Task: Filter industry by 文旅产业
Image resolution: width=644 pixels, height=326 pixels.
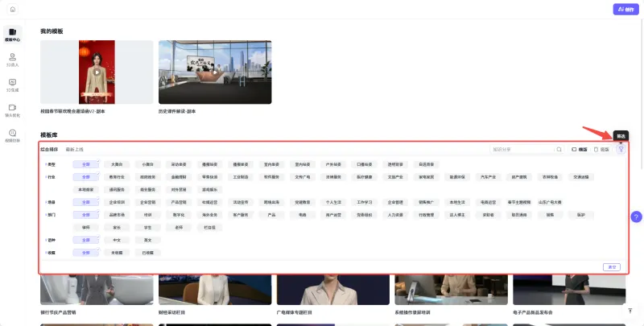Action: pyautogui.click(x=395, y=177)
